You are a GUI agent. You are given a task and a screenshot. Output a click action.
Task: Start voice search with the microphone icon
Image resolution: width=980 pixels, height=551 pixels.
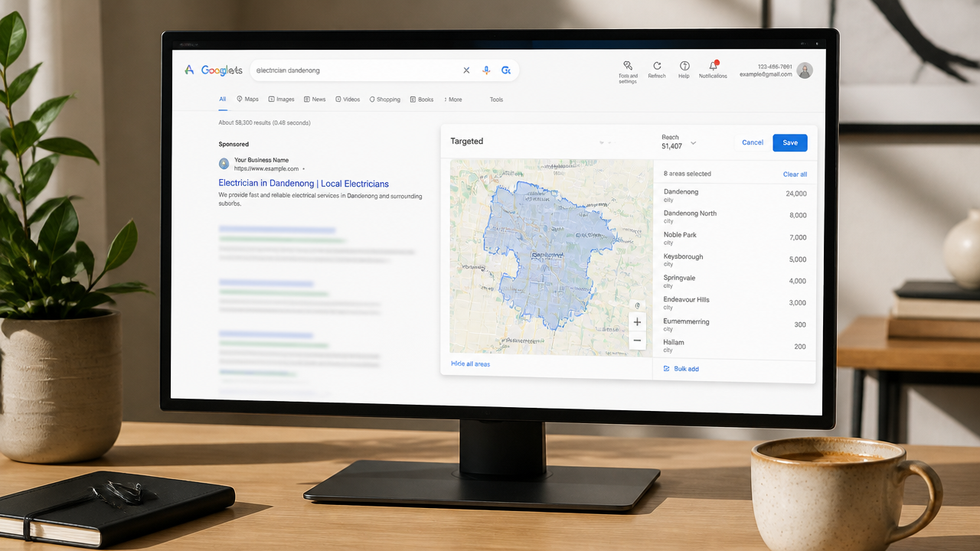pos(486,70)
